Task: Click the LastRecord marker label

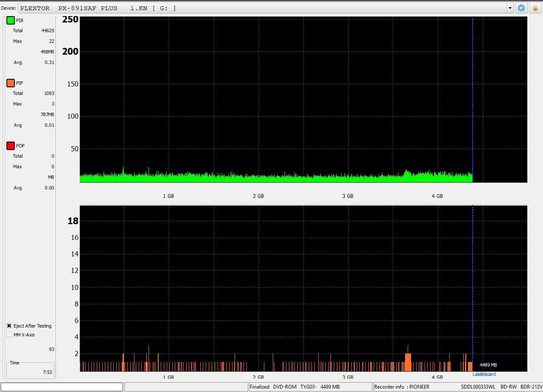Action: tap(484, 374)
